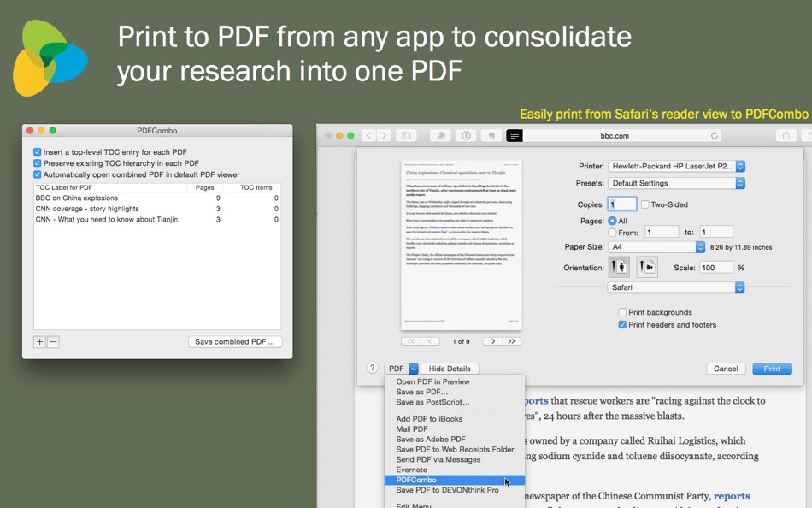
Task: Click the From page number field
Action: (662, 233)
